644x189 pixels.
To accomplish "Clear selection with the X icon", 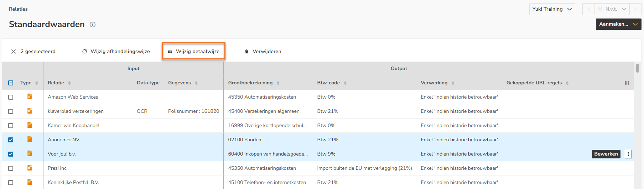I will point(14,52).
